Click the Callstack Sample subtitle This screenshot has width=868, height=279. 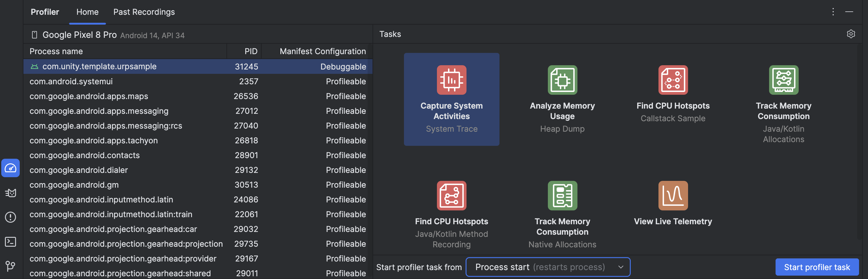coord(673,118)
